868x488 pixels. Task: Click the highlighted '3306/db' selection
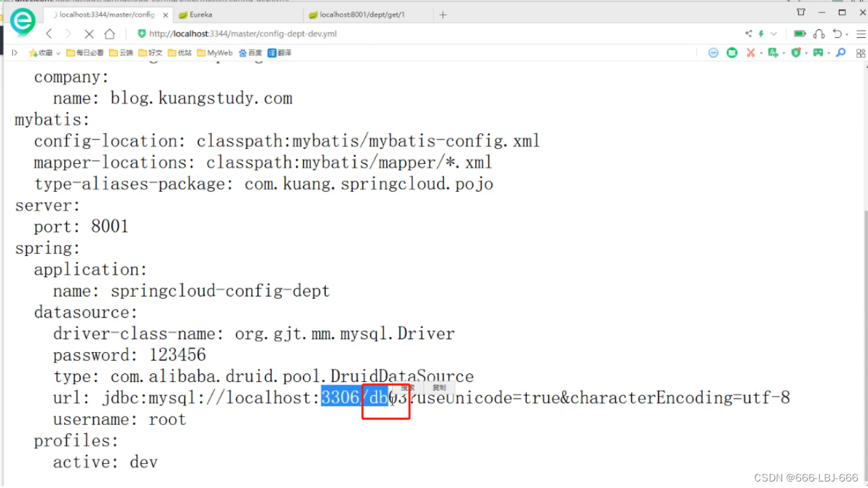355,398
